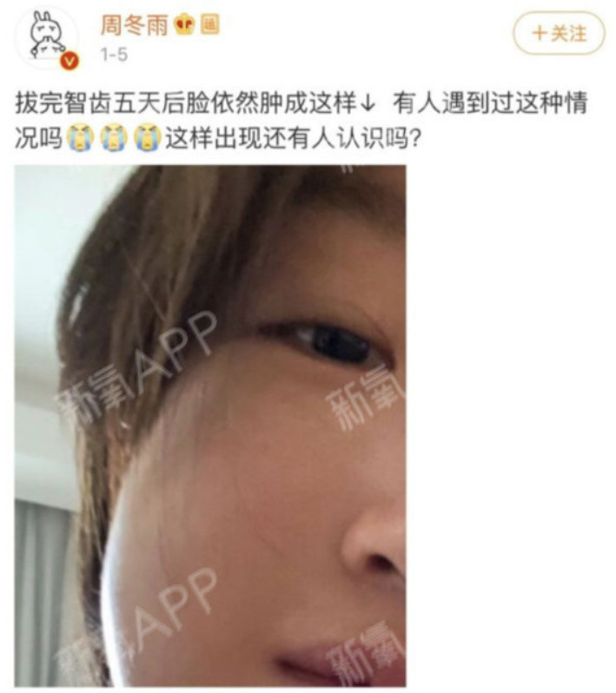Click the orange V verified badge
616x693 pixels.
tap(70, 60)
